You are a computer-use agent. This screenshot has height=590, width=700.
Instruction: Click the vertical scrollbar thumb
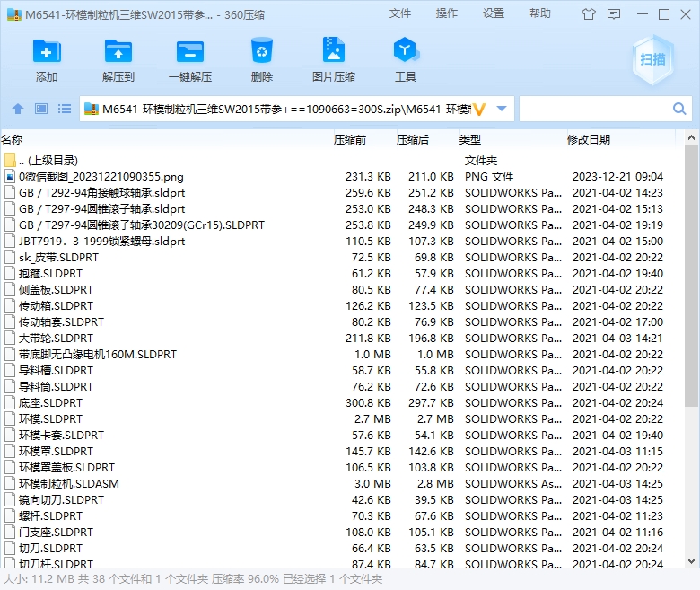[x=691, y=275]
